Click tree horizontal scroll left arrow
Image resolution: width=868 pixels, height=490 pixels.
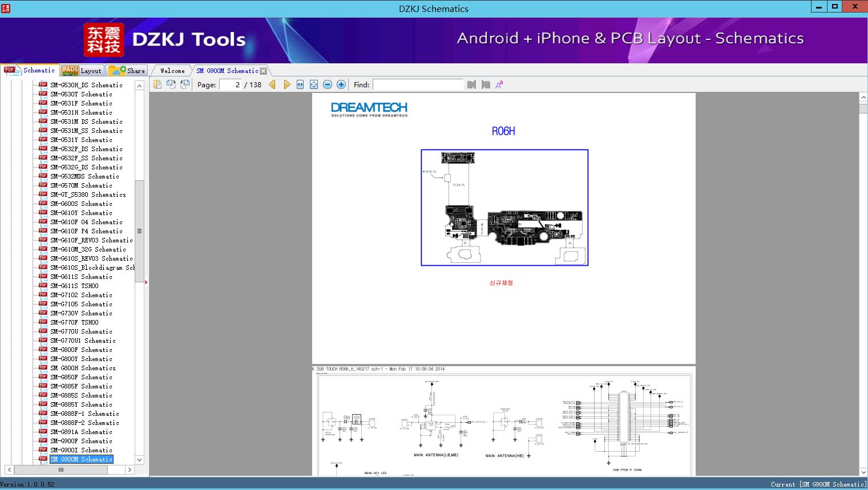(x=9, y=469)
